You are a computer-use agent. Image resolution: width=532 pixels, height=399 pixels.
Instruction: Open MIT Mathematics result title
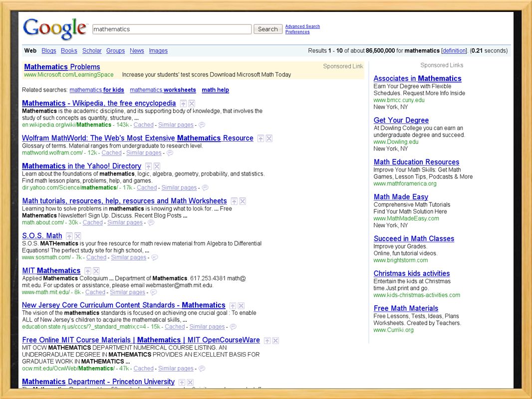[x=51, y=270]
